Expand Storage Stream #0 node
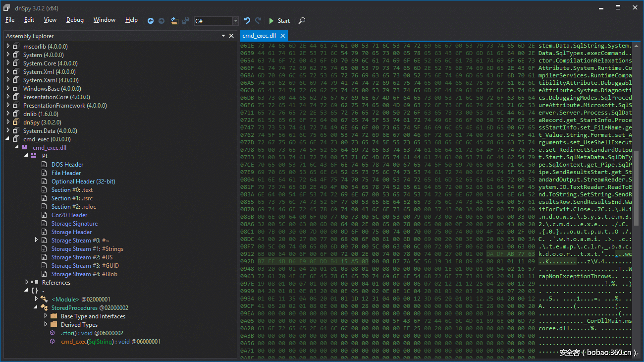Image resolution: width=644 pixels, height=362 pixels. (x=36, y=240)
